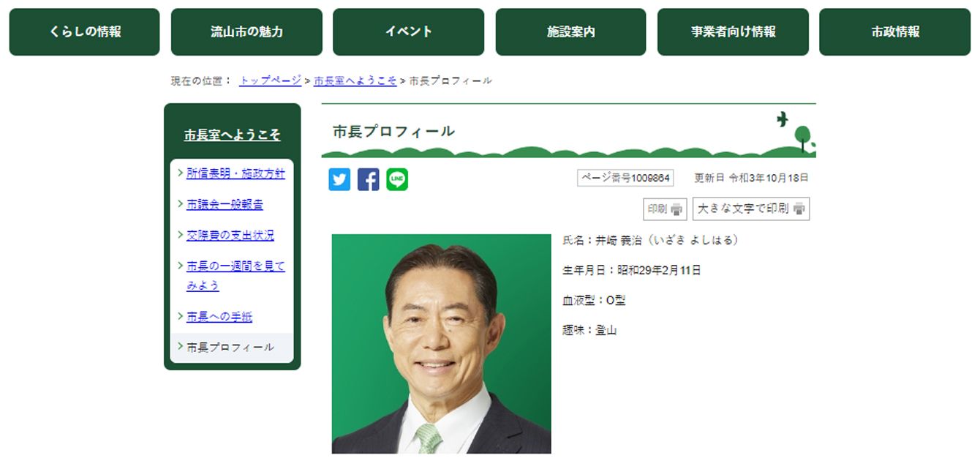Screen dimensions: 980x461
Task: Go to 事業者向け情報 section
Action: [733, 32]
